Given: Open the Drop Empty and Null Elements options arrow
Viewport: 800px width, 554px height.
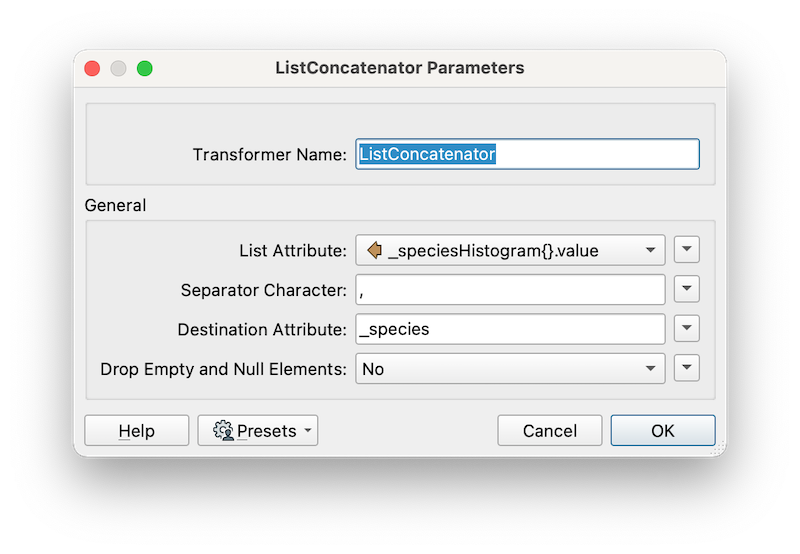Looking at the screenshot, I should [x=686, y=368].
